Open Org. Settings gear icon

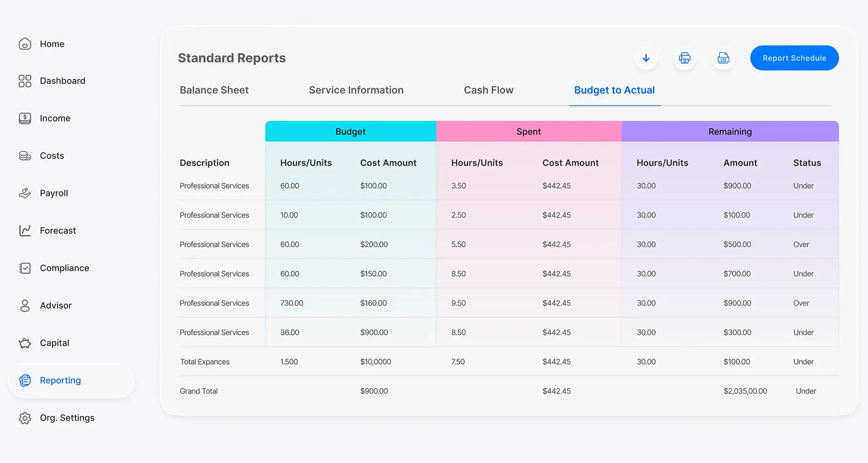coord(25,418)
